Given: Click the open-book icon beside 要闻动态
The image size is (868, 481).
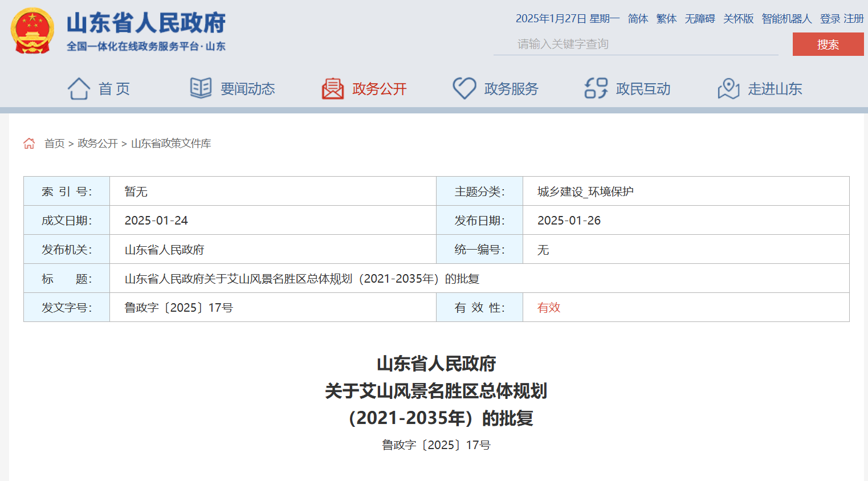Looking at the screenshot, I should pyautogui.click(x=201, y=88).
